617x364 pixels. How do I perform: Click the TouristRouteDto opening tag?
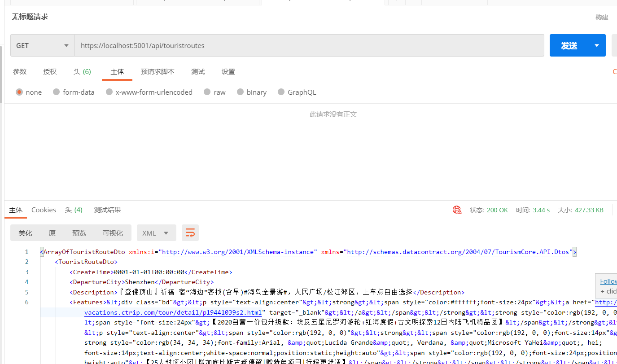(86, 262)
